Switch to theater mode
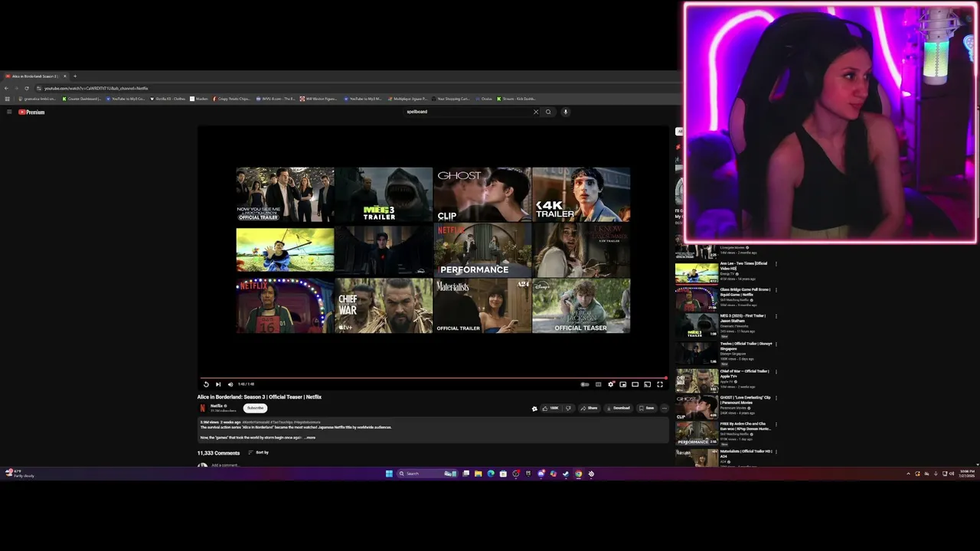The height and width of the screenshot is (551, 980). [x=635, y=384]
